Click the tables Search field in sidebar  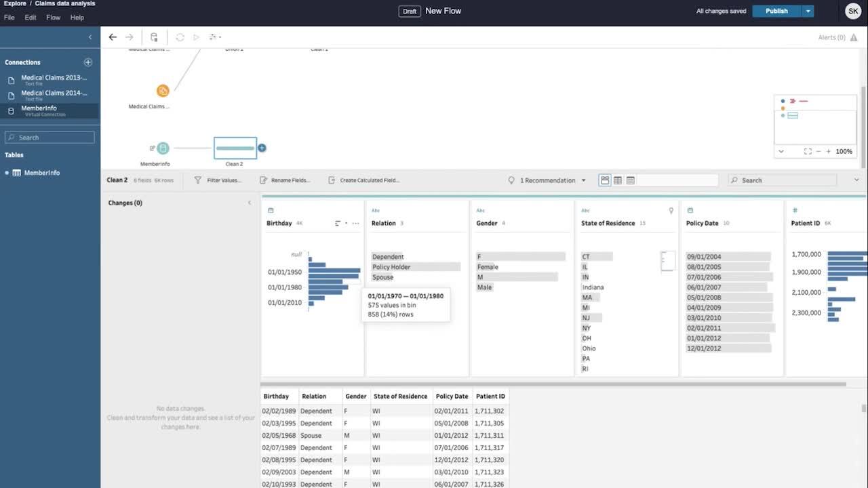pyautogui.click(x=50, y=138)
